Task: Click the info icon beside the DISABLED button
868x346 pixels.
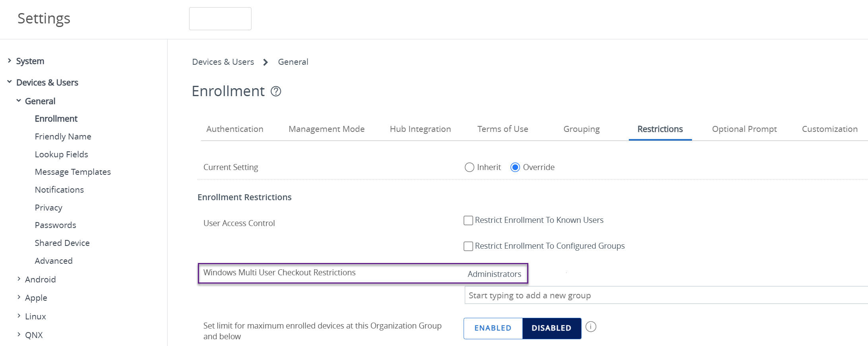Action: tap(591, 327)
